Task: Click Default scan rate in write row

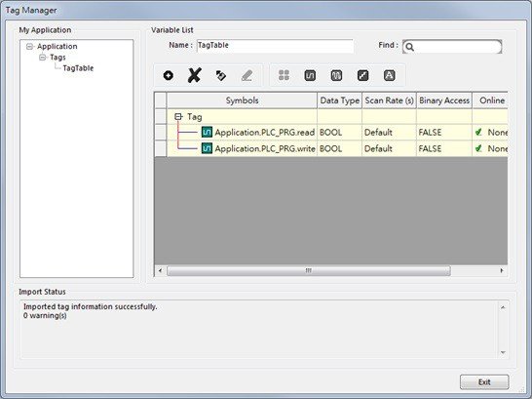Action: pos(378,148)
